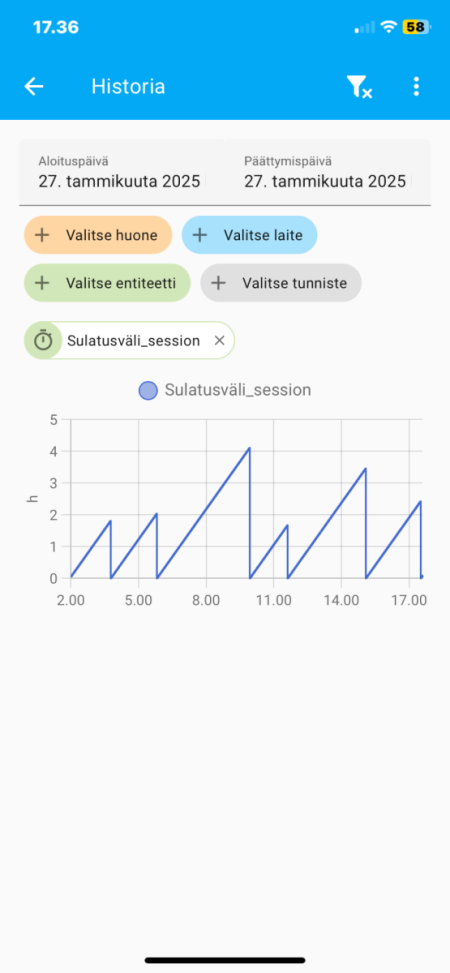Click the timer icon on Sulatusväli_session chip

click(x=43, y=340)
